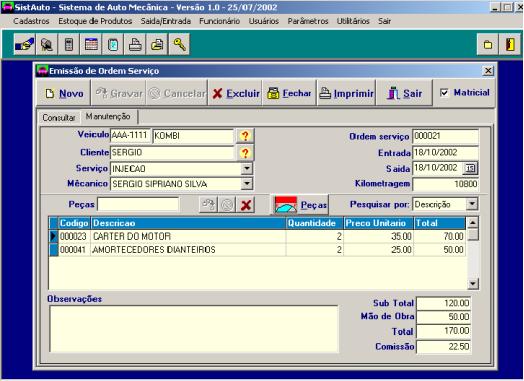Click the fax/folder icon in main toolbar
524x381 pixels.
click(x=157, y=44)
